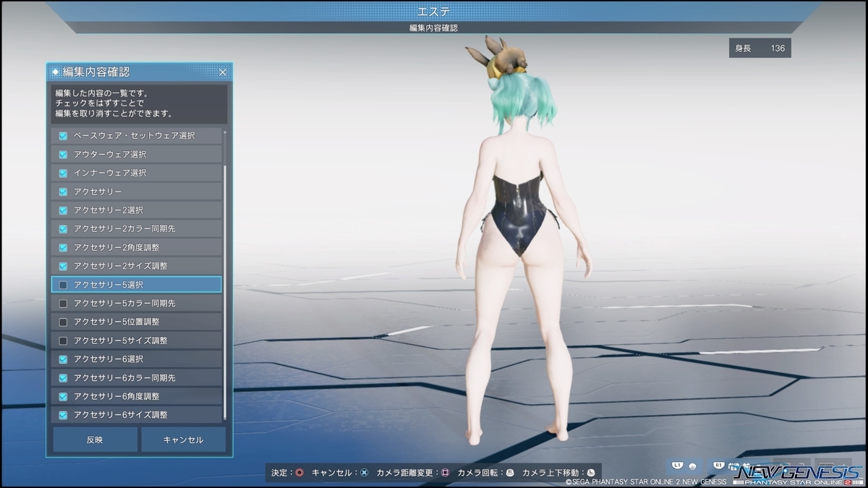
Task: Check アクセサリー5サイズ調整 checkbox
Action: (63, 341)
